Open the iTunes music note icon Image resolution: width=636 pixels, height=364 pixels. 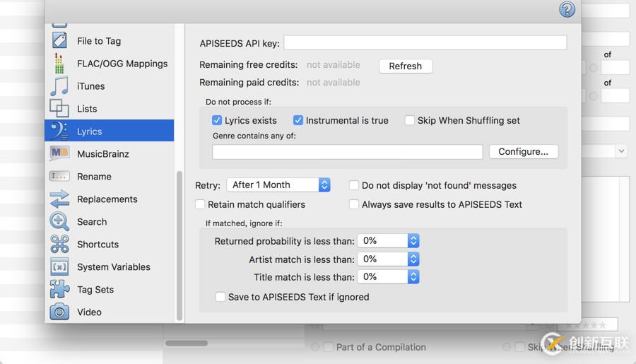click(x=59, y=86)
